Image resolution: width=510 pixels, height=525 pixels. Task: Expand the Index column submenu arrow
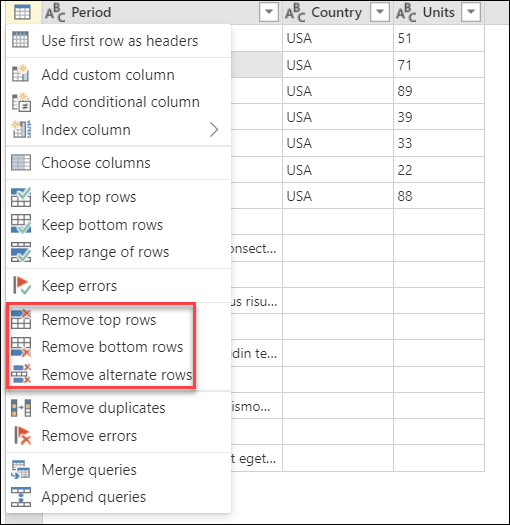(x=214, y=130)
